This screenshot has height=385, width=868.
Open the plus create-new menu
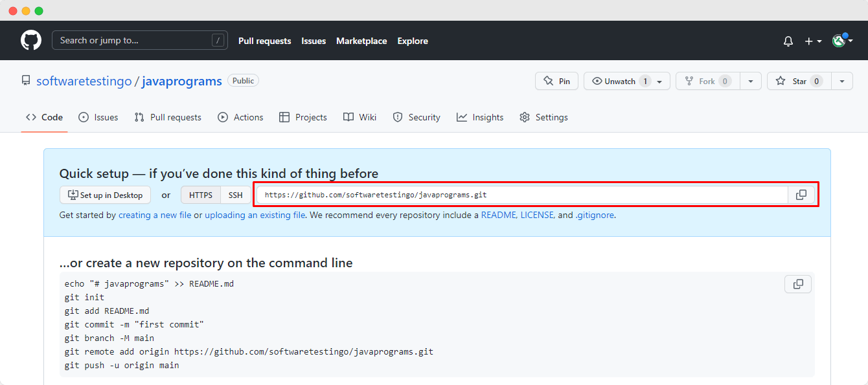tap(813, 41)
